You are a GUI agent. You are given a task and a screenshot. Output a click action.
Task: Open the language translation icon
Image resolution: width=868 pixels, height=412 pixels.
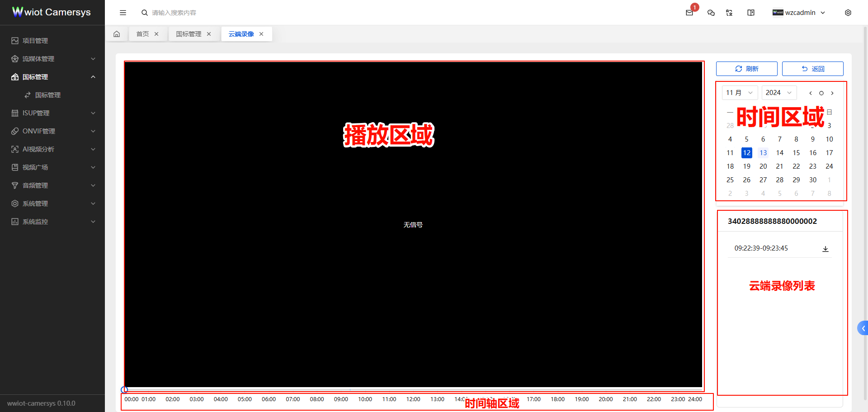point(729,13)
